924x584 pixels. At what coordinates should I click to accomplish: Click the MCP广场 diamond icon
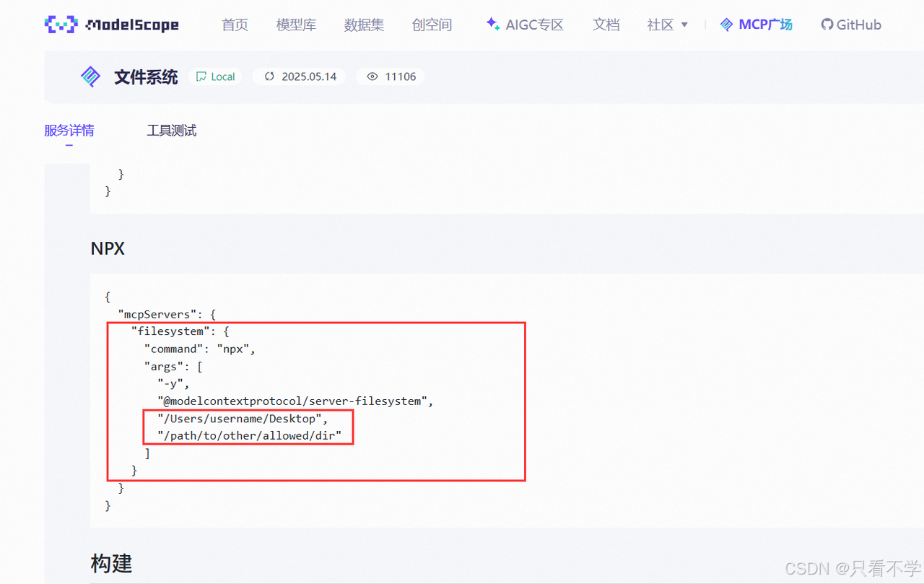[x=727, y=25]
